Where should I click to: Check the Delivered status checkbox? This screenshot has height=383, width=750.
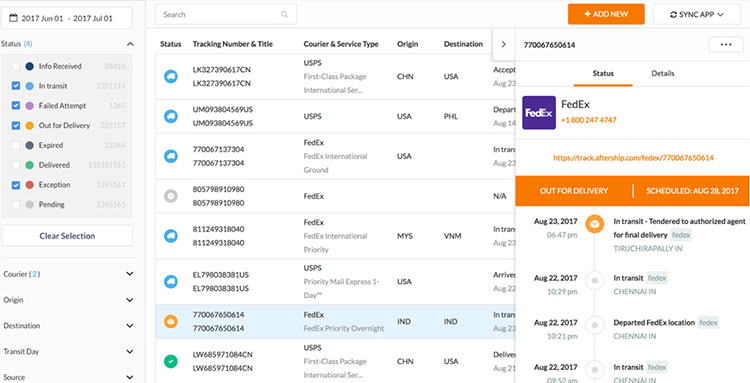[x=16, y=165]
